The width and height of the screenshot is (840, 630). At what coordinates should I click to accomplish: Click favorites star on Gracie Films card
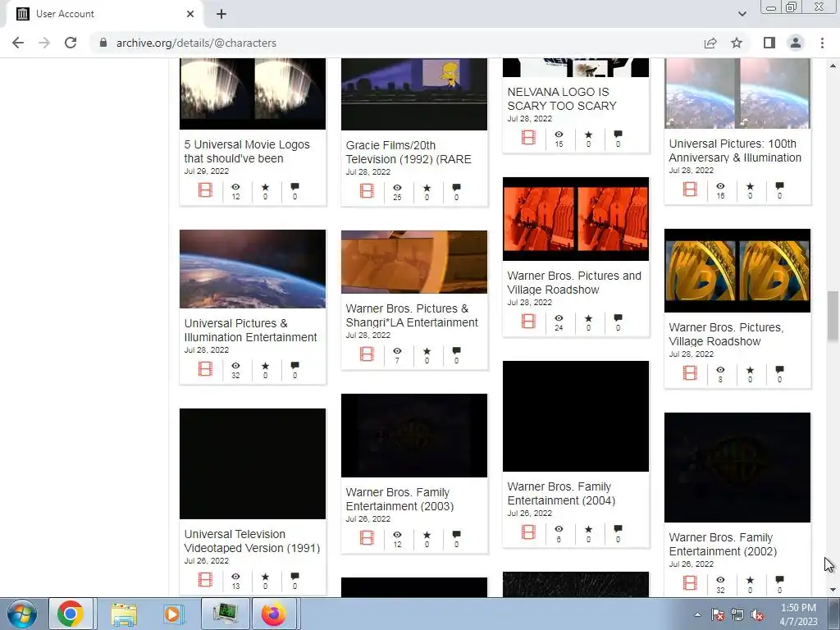click(x=427, y=188)
